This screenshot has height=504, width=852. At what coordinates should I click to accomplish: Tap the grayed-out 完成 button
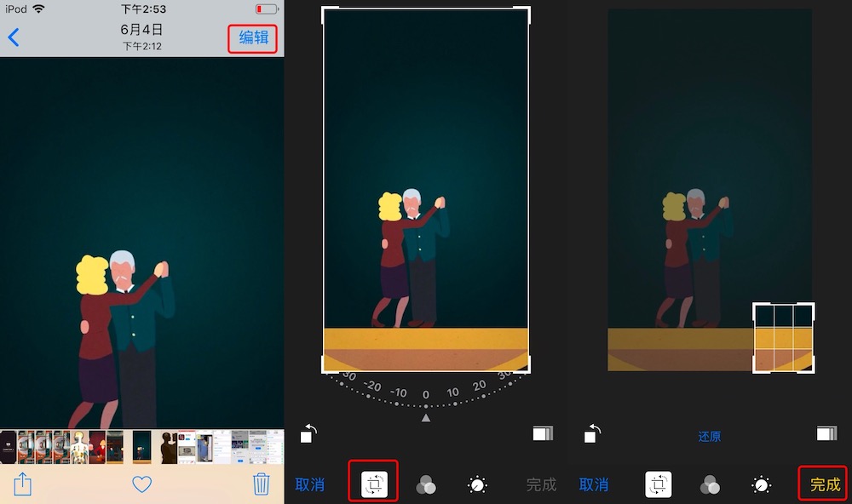coord(541,484)
